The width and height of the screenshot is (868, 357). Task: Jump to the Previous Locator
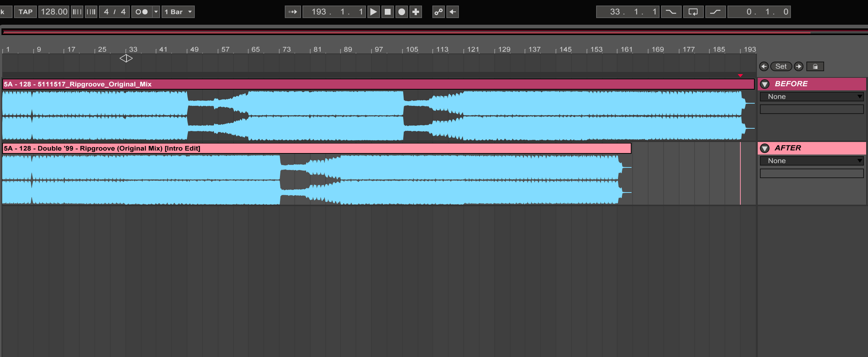(x=764, y=66)
